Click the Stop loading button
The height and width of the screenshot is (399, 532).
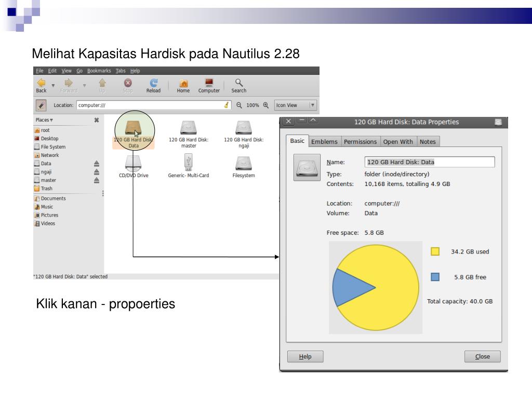pyautogui.click(x=128, y=86)
